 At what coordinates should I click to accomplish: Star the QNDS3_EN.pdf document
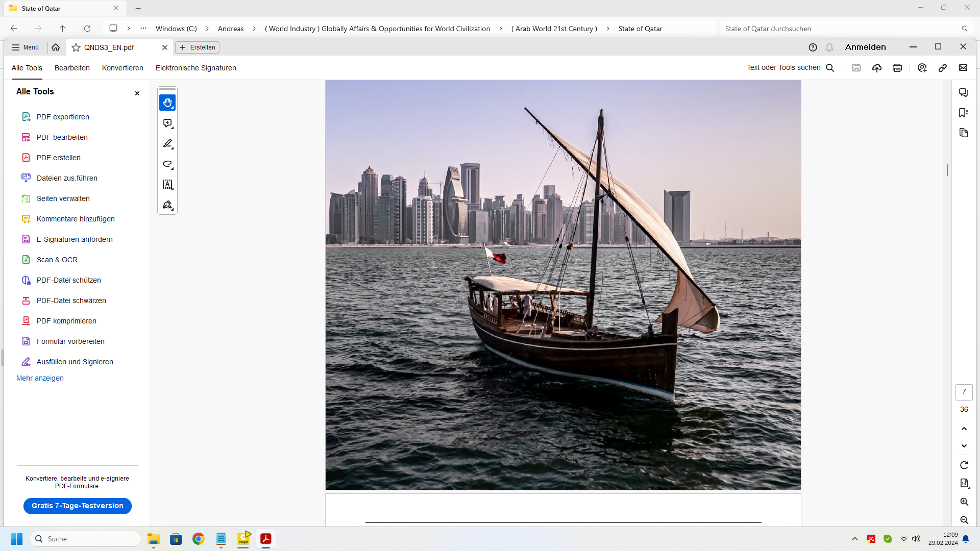76,47
